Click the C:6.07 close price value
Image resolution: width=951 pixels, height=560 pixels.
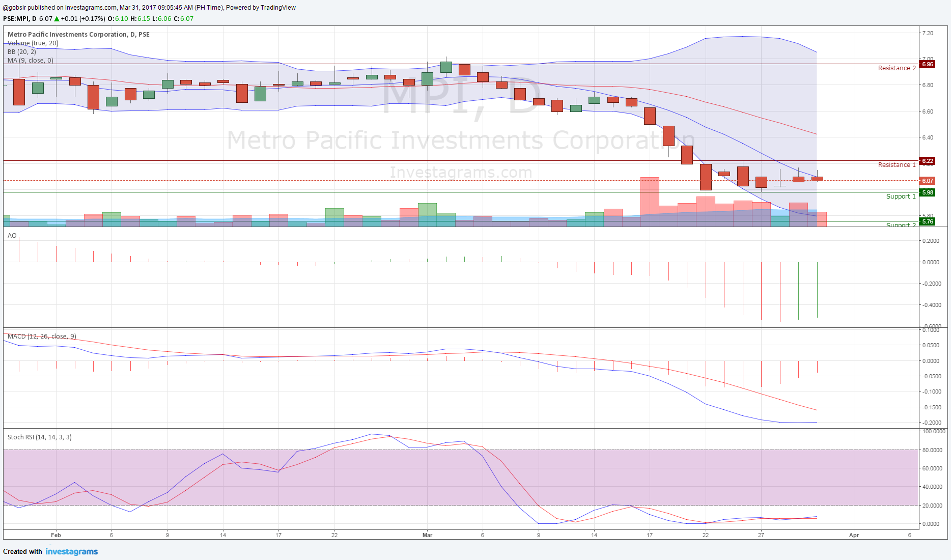pos(183,19)
